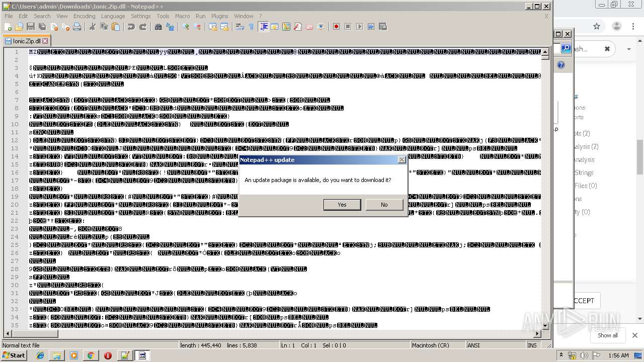Image resolution: width=644 pixels, height=362 pixels.
Task: Open the Settings menu
Action: click(141, 16)
